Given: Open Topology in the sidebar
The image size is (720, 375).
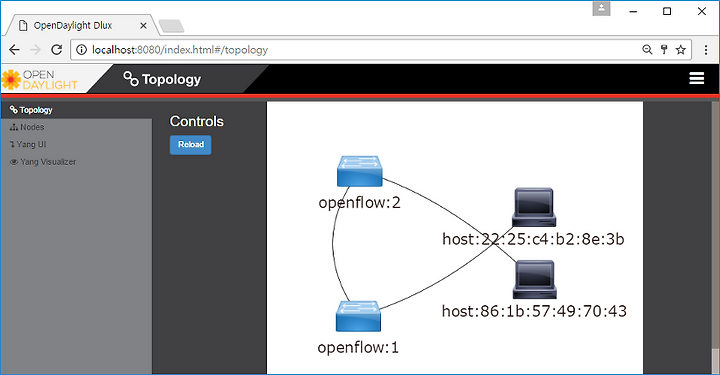Looking at the screenshot, I should [x=76, y=110].
